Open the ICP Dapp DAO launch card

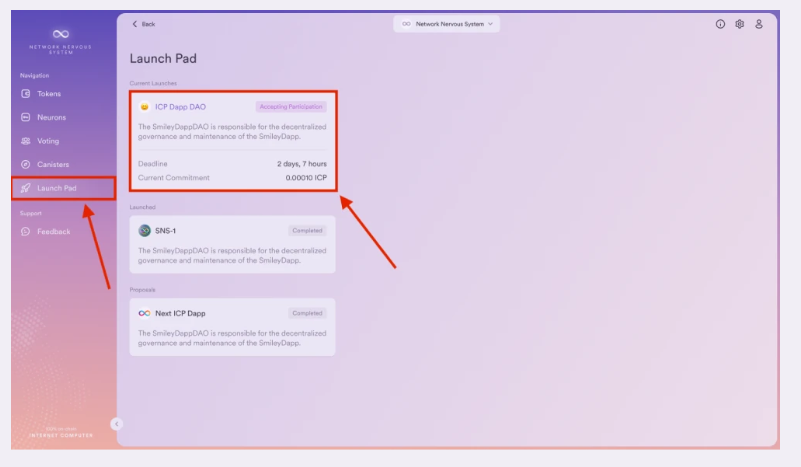[x=233, y=141]
